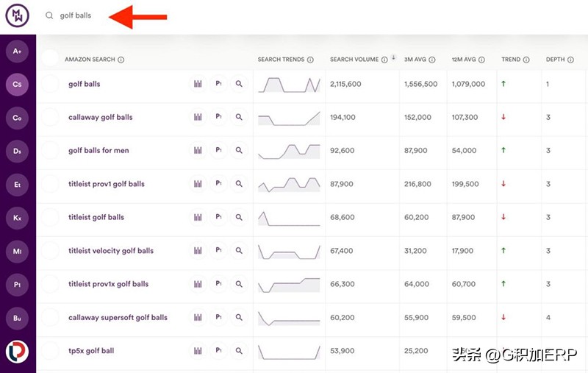This screenshot has width=588, height=373.
Task: Click magnifier icon for golf balls row
Action: pos(239,84)
